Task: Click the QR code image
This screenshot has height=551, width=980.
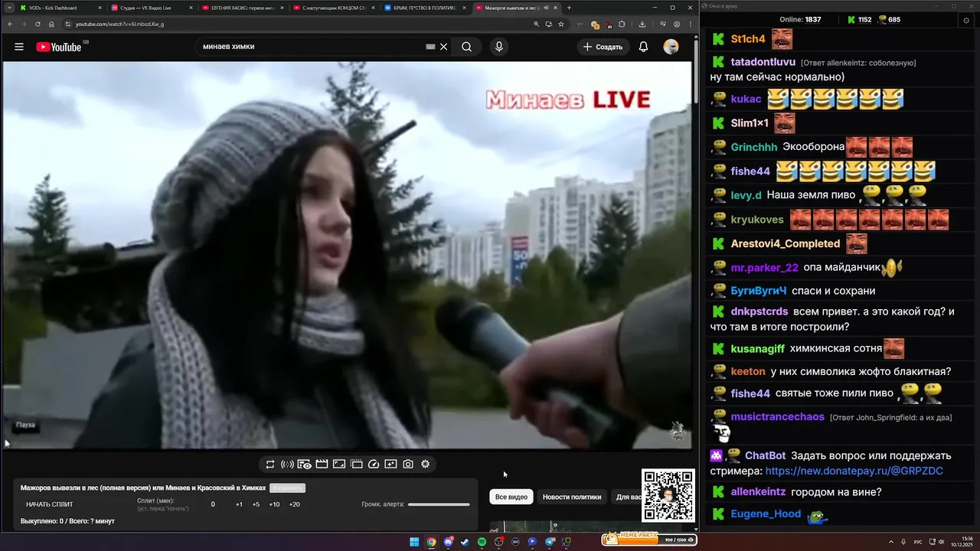Action: coord(668,496)
